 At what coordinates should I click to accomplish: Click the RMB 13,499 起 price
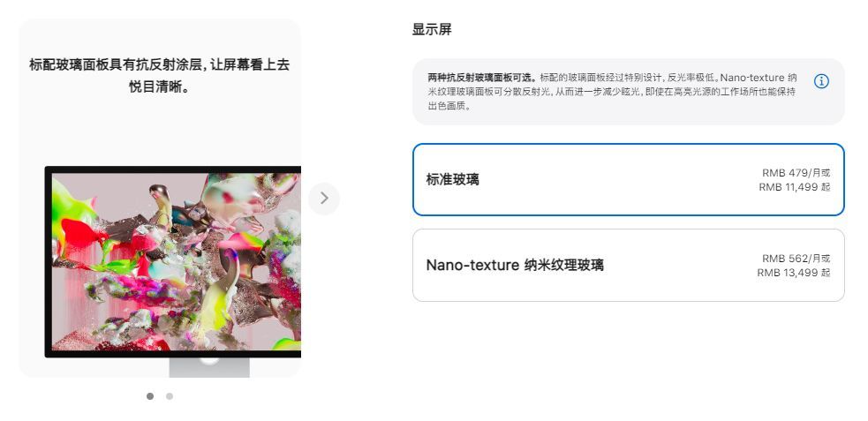794,273
